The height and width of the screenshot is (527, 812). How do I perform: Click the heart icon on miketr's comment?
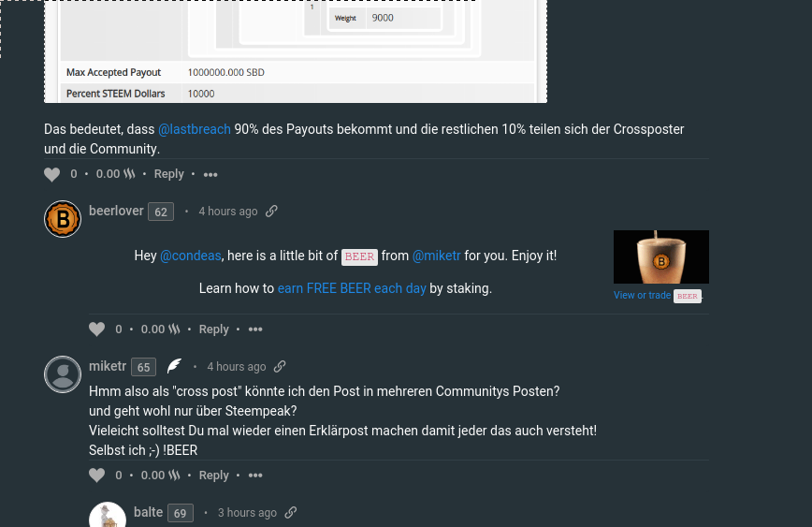(97, 476)
